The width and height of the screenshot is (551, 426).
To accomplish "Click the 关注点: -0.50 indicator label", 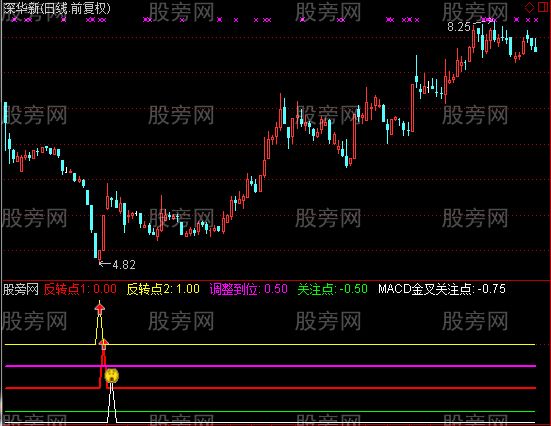I will (x=332, y=289).
